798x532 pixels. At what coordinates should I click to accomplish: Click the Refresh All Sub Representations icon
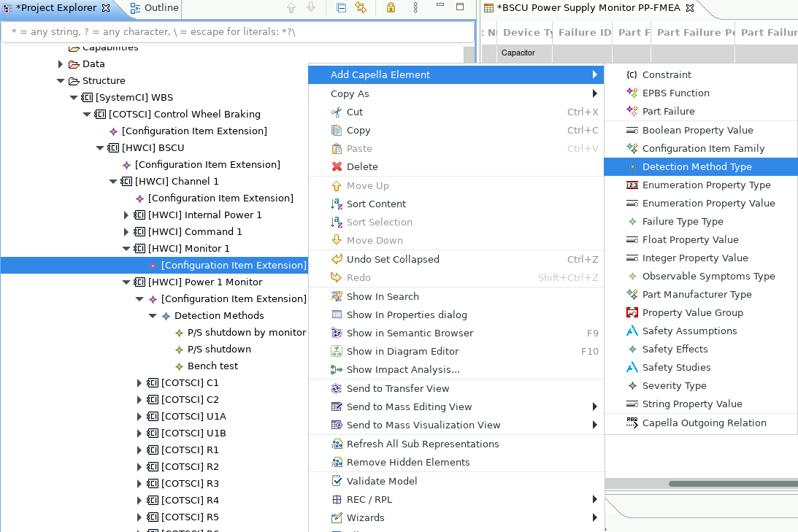337,444
